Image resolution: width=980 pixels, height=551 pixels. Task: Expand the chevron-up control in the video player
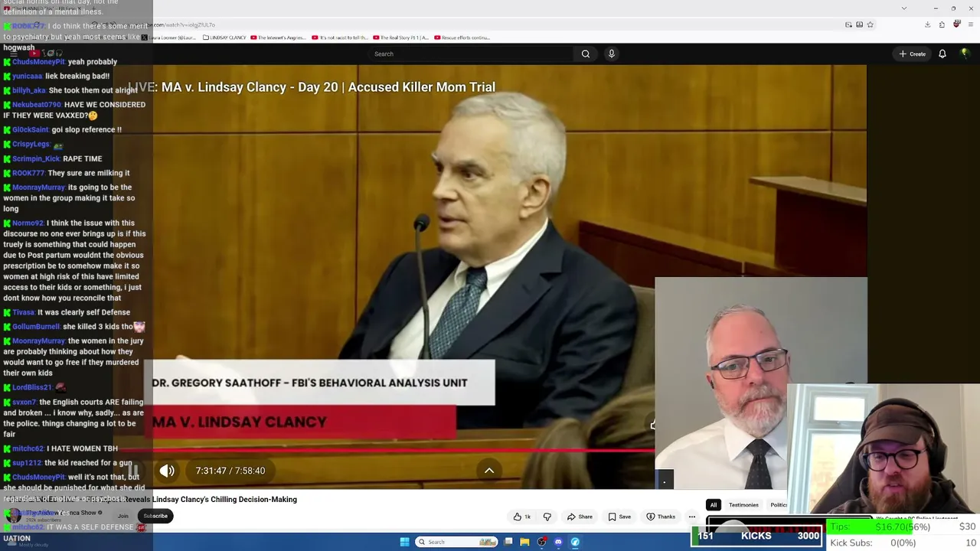click(489, 471)
